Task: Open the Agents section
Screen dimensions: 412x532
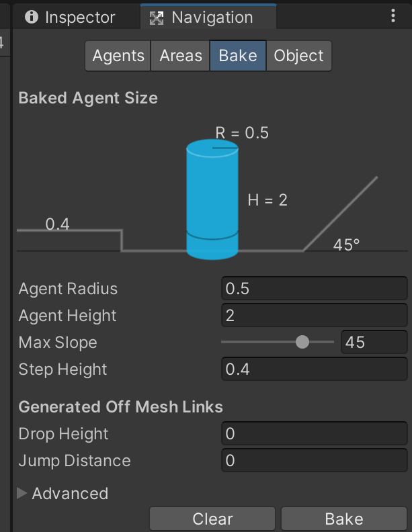Action: pyautogui.click(x=118, y=56)
